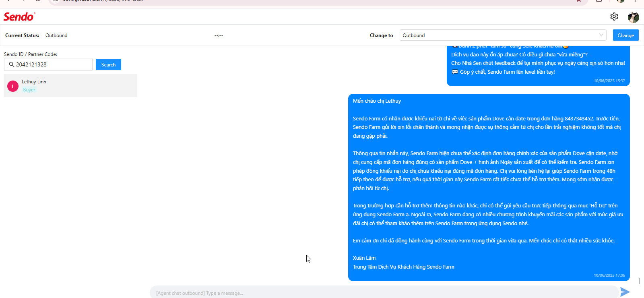The image size is (644, 298).
Task: Click the Change button
Action: (x=625, y=35)
